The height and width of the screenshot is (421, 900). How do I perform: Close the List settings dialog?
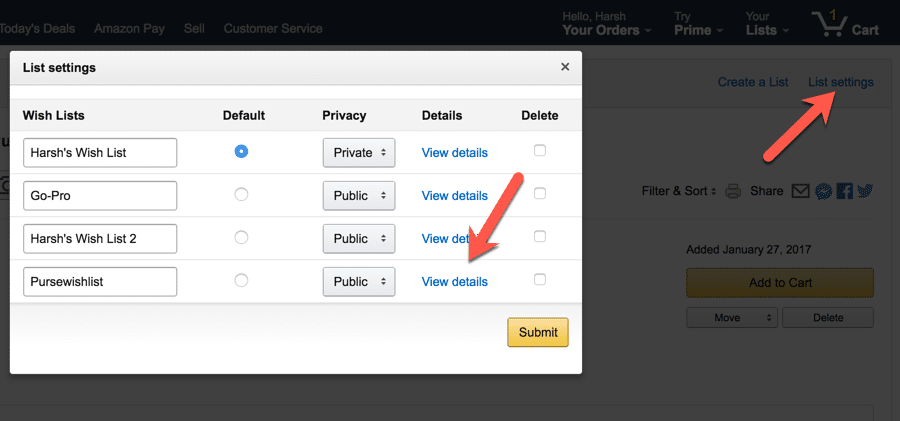coord(565,67)
